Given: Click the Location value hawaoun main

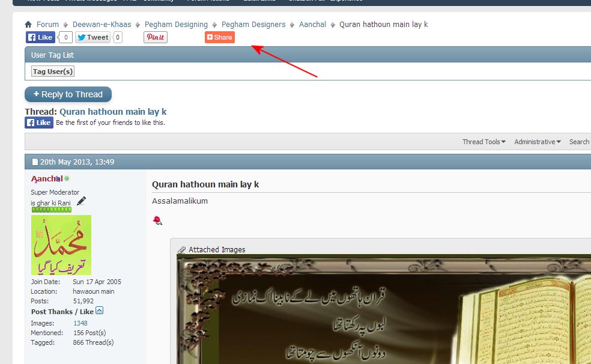Looking at the screenshot, I should (94, 291).
